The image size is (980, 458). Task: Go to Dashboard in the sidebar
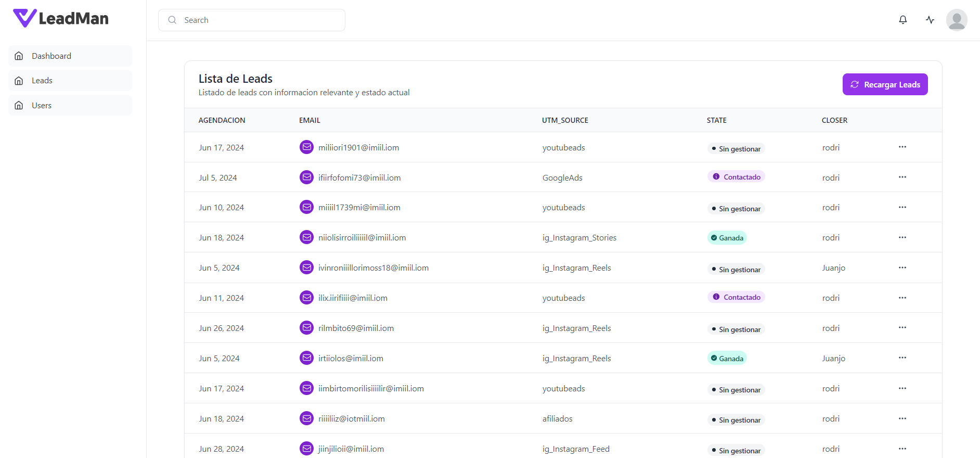pos(70,56)
